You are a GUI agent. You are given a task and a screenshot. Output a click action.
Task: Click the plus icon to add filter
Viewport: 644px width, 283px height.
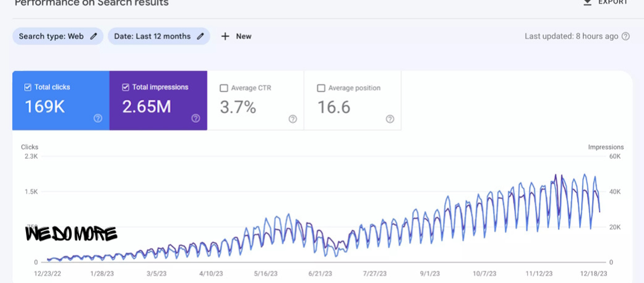click(225, 36)
